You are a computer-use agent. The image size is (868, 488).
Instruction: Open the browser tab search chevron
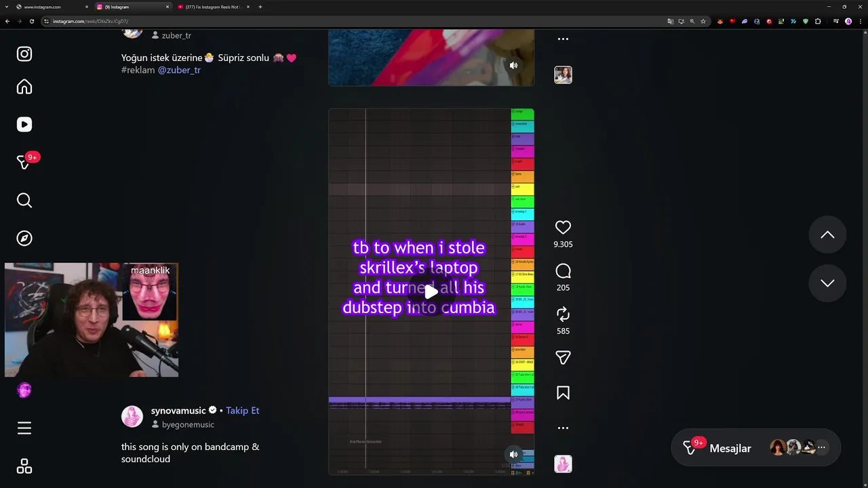(x=7, y=7)
